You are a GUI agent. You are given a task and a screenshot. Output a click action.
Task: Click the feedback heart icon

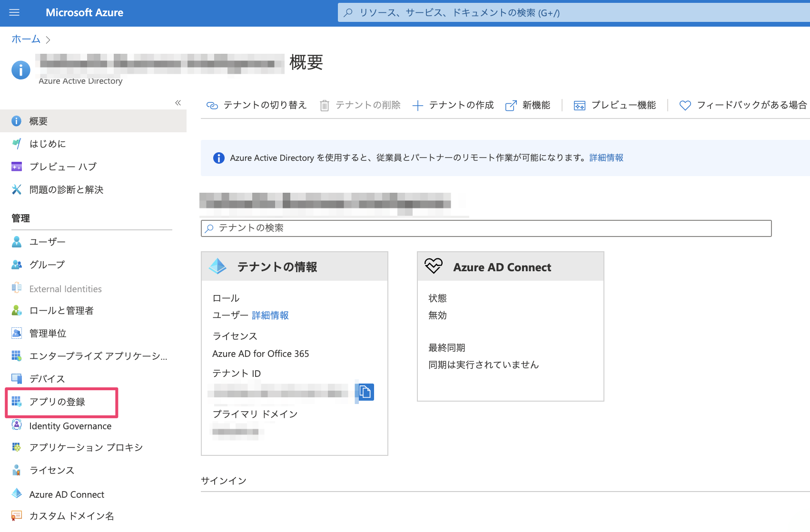click(x=685, y=106)
